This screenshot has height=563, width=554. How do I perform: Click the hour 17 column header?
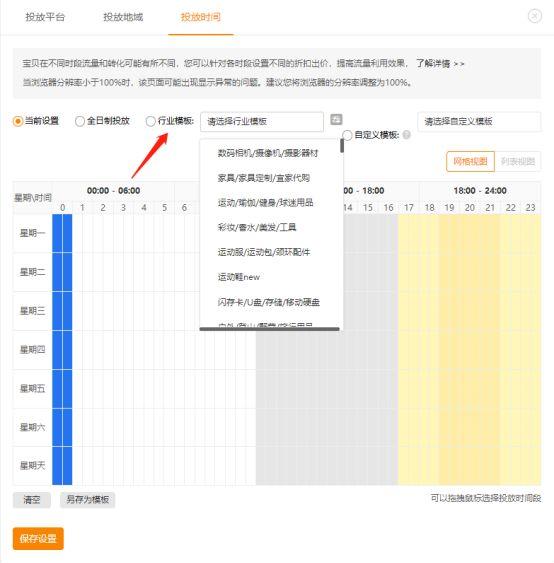409,208
